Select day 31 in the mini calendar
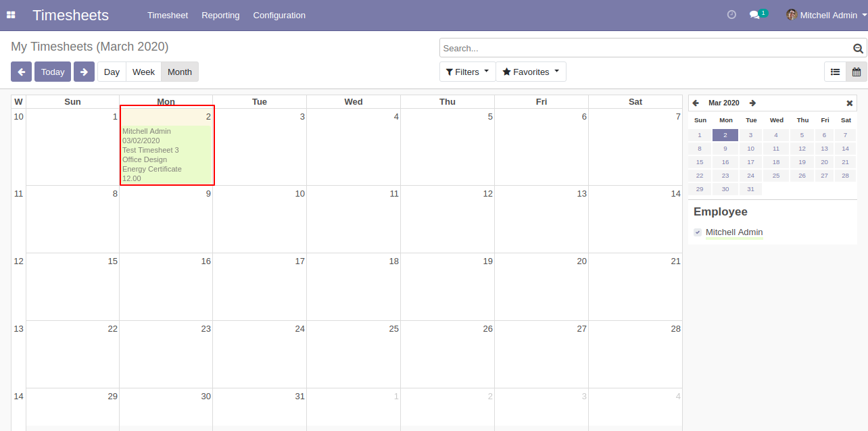This screenshot has width=868, height=431. 750,189
